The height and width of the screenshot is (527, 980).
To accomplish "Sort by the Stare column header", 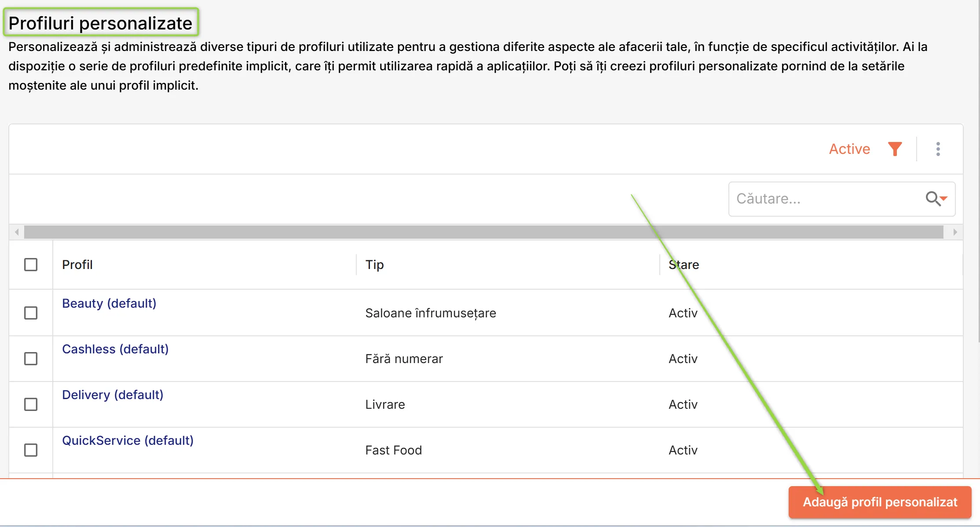I will (x=684, y=265).
